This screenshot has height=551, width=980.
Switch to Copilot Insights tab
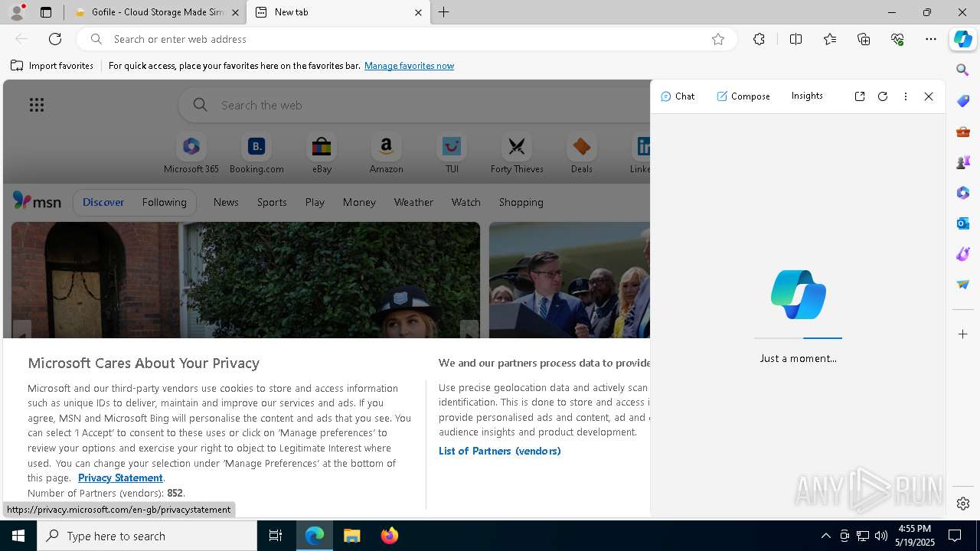[x=807, y=96]
